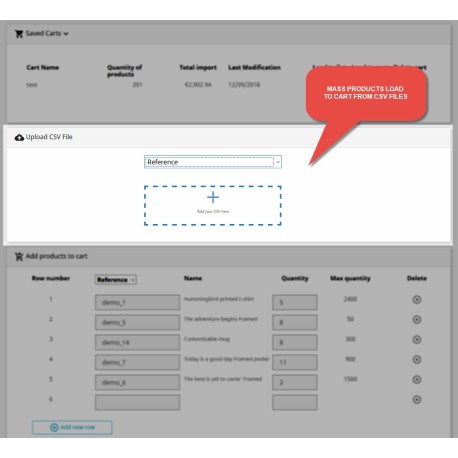Click quantity field in demo_5 row
This screenshot has width=458, height=458.
(x=295, y=322)
